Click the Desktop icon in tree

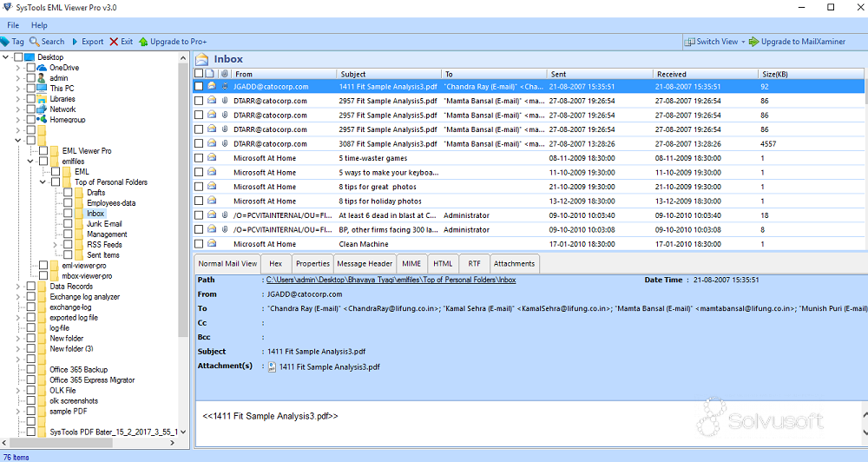30,57
